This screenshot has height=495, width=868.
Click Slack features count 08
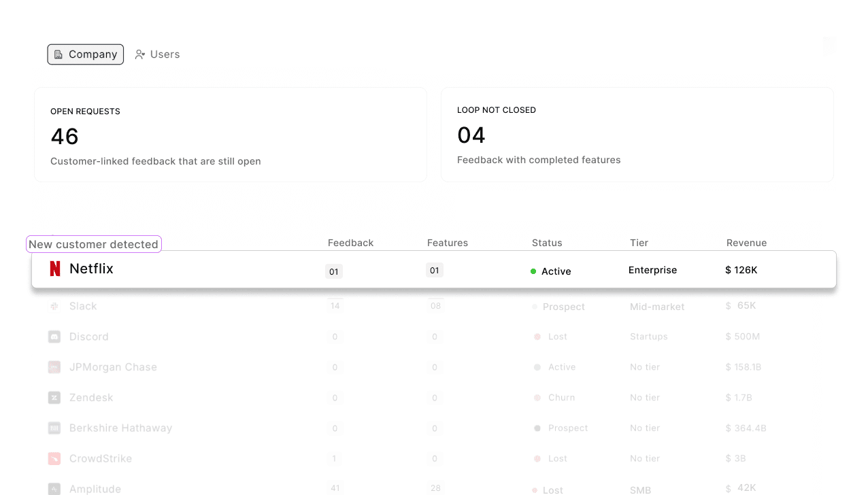tap(435, 306)
